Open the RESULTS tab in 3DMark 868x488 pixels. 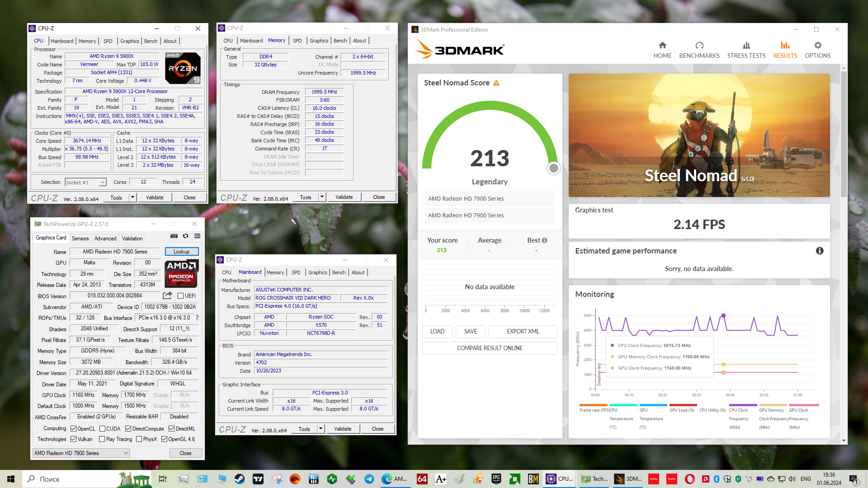coord(785,50)
